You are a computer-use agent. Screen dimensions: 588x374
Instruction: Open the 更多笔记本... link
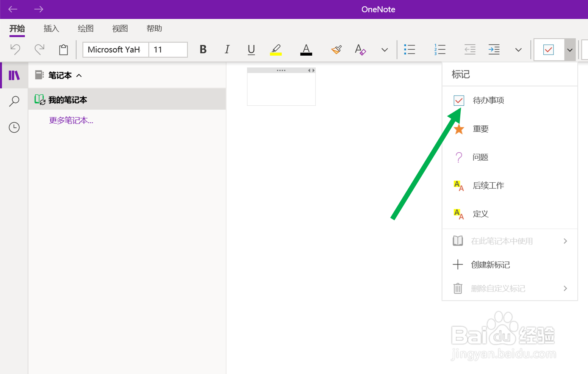tap(71, 120)
